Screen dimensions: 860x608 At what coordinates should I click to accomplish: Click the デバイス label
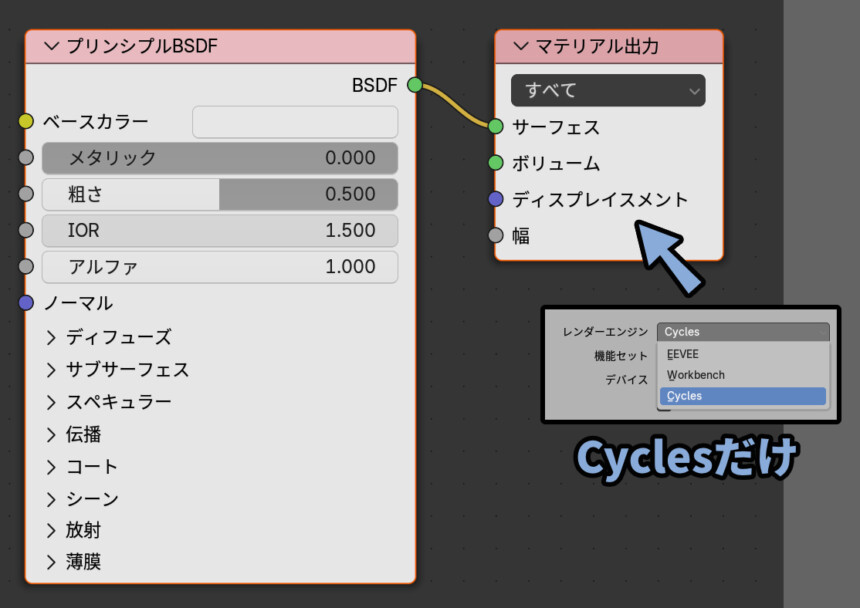(626, 379)
